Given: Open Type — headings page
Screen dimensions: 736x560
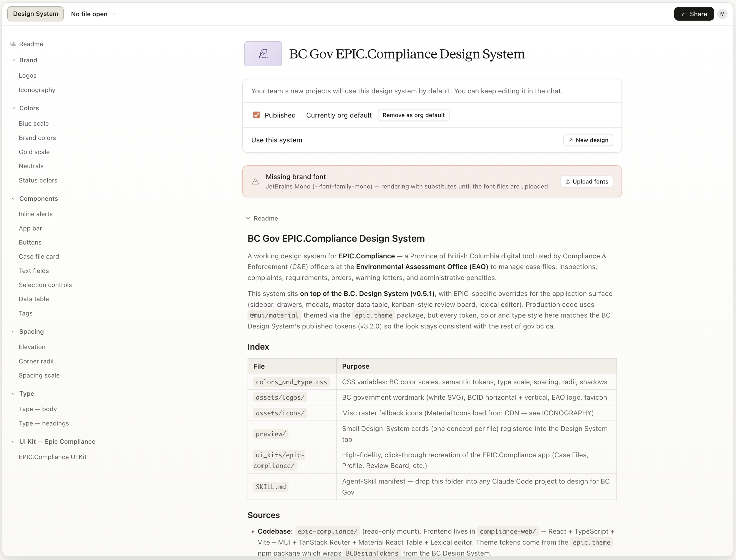Looking at the screenshot, I should pyautogui.click(x=44, y=423).
